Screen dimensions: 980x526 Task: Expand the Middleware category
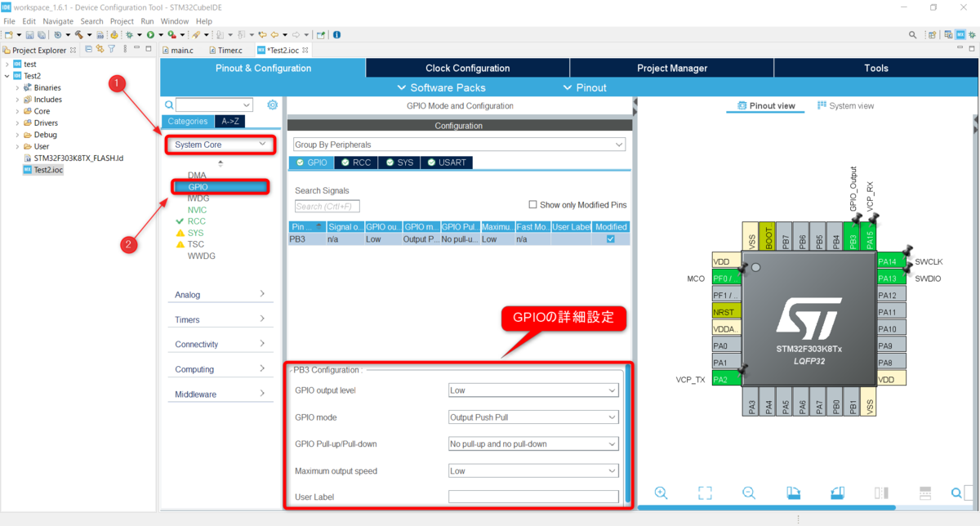[x=220, y=394]
